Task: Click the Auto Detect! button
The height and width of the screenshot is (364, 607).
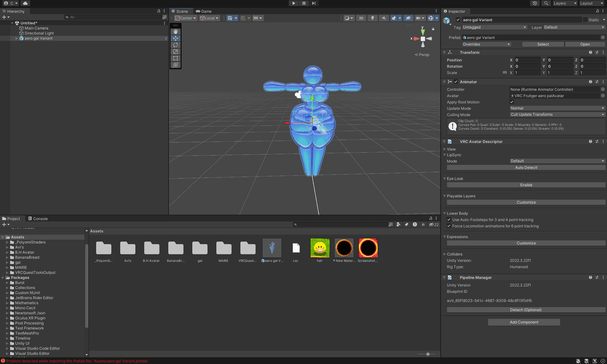Action: coord(526,167)
